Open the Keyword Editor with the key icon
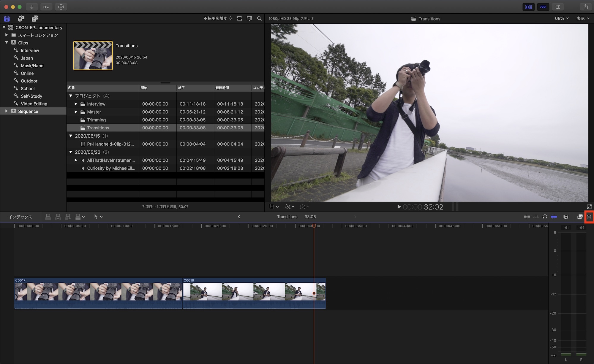 pos(46,7)
